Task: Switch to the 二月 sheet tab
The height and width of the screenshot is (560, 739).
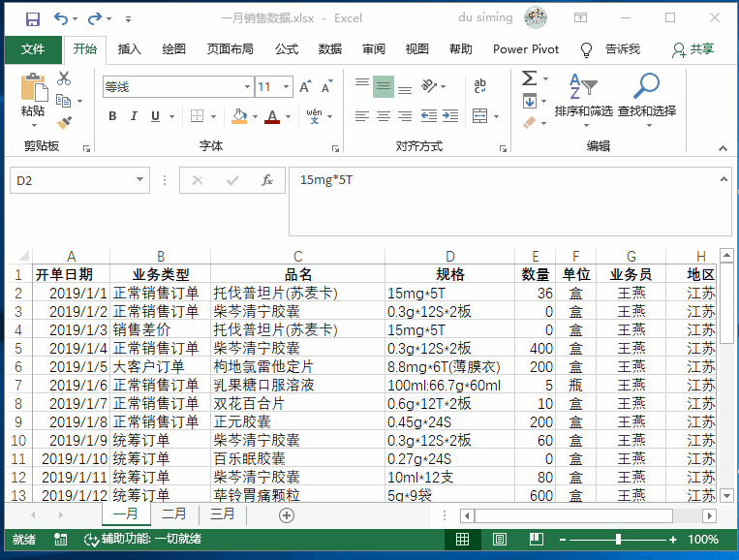Action: click(174, 514)
